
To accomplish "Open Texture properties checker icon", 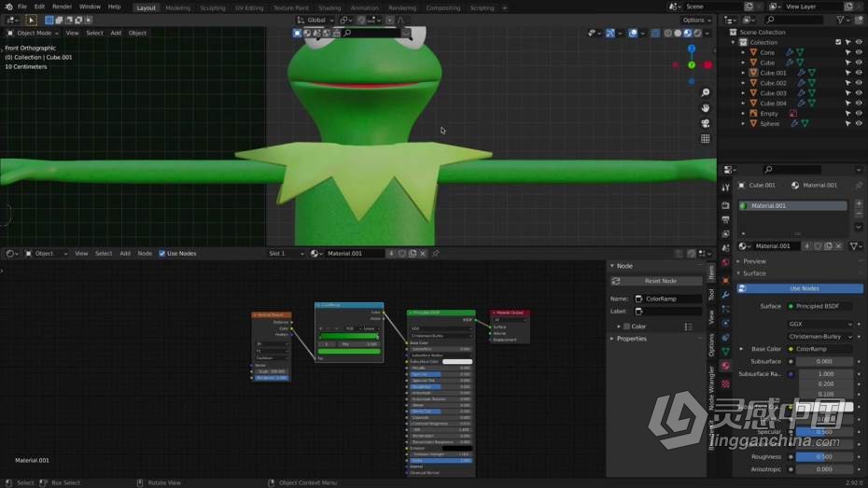I will tap(726, 383).
